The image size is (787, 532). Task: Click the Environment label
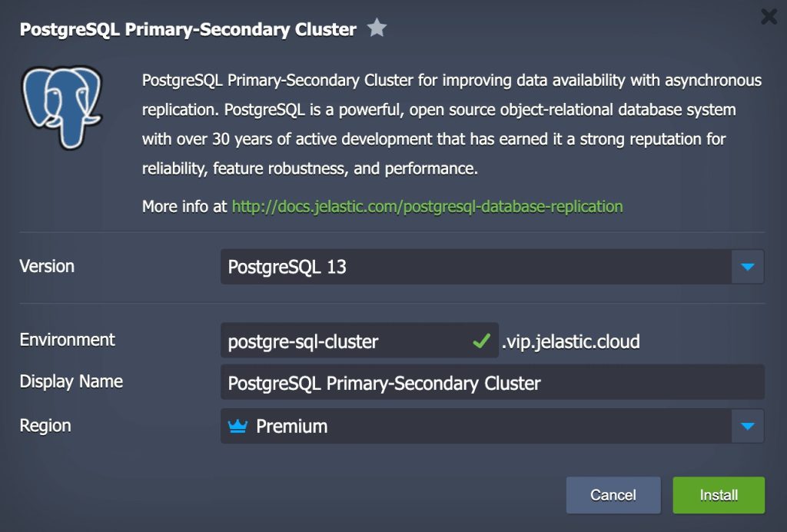click(x=68, y=340)
